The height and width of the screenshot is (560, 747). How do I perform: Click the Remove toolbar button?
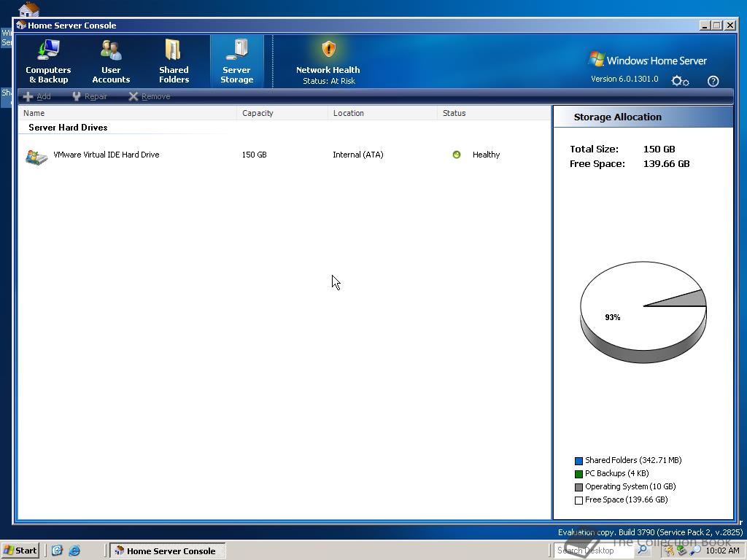(x=149, y=96)
